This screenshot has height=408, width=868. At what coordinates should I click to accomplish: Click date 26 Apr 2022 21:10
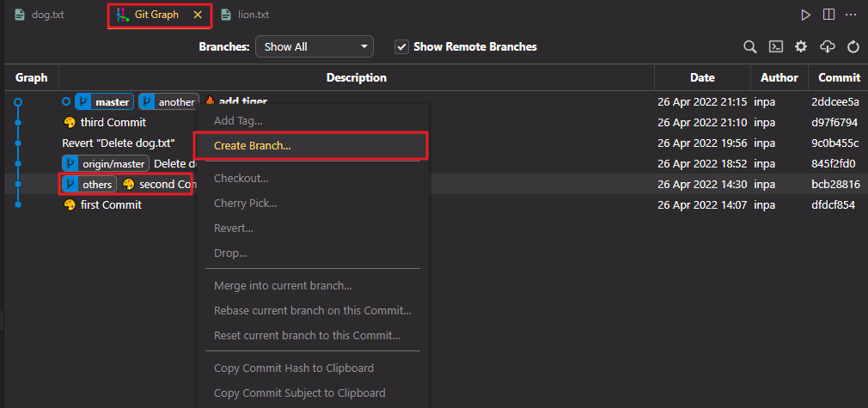[702, 122]
